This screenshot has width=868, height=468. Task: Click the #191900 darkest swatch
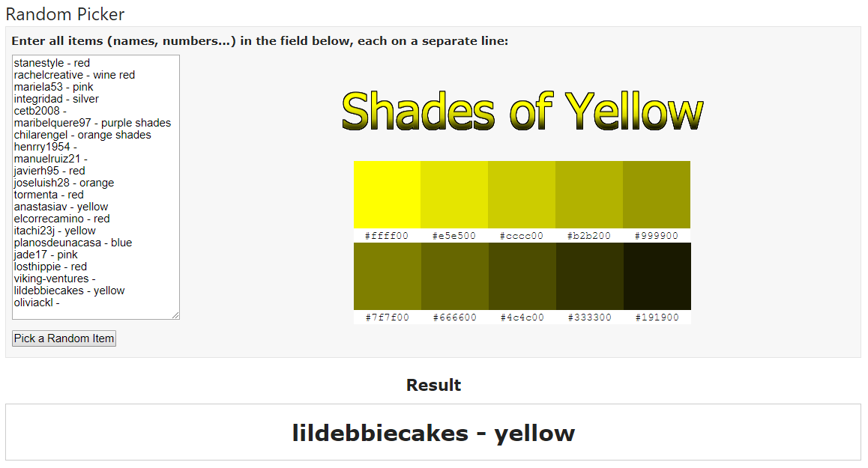tap(657, 276)
